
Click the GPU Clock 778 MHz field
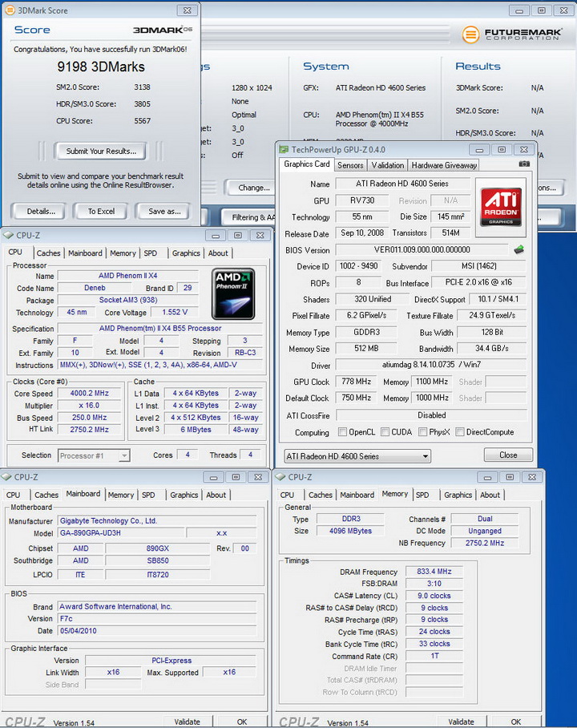357,382
